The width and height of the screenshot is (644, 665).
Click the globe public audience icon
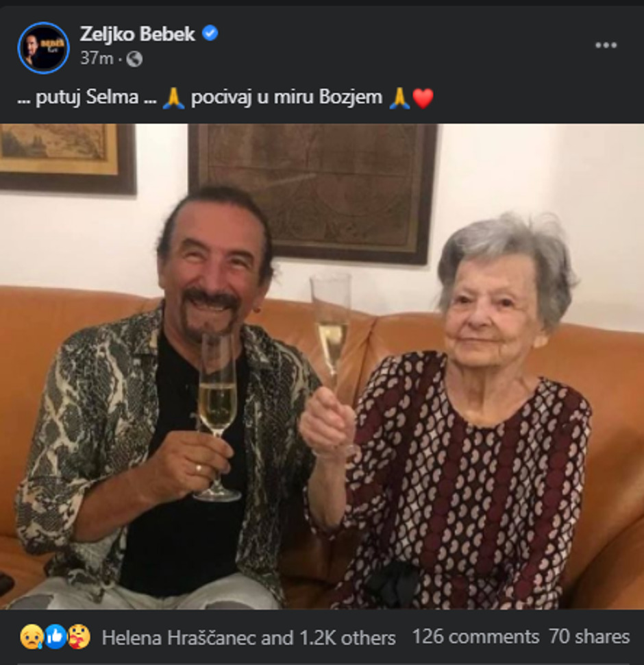[134, 59]
